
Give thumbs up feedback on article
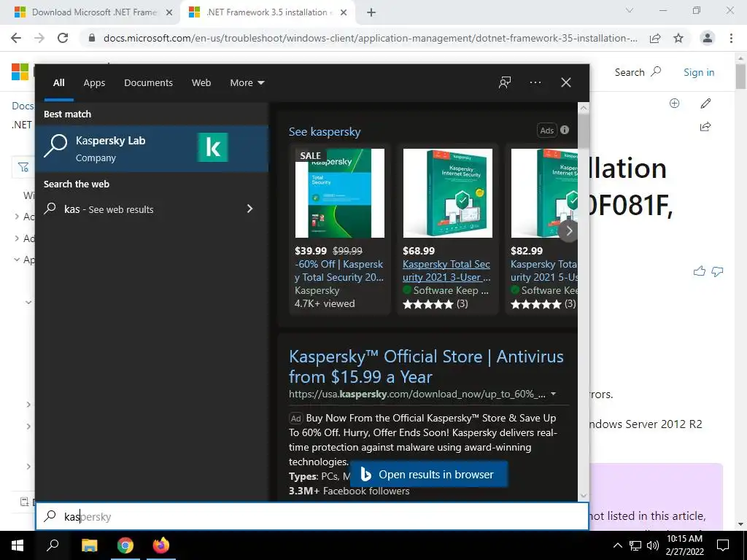(699, 271)
